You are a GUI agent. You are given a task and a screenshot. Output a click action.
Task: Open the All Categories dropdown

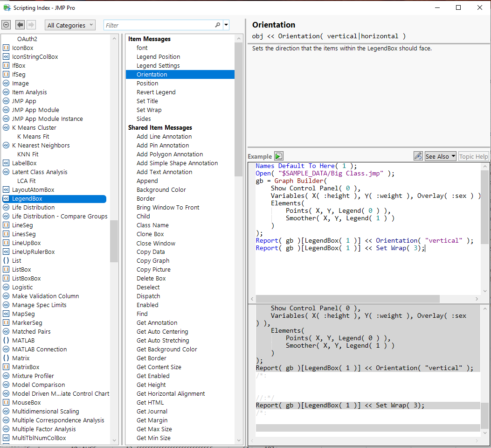70,25
